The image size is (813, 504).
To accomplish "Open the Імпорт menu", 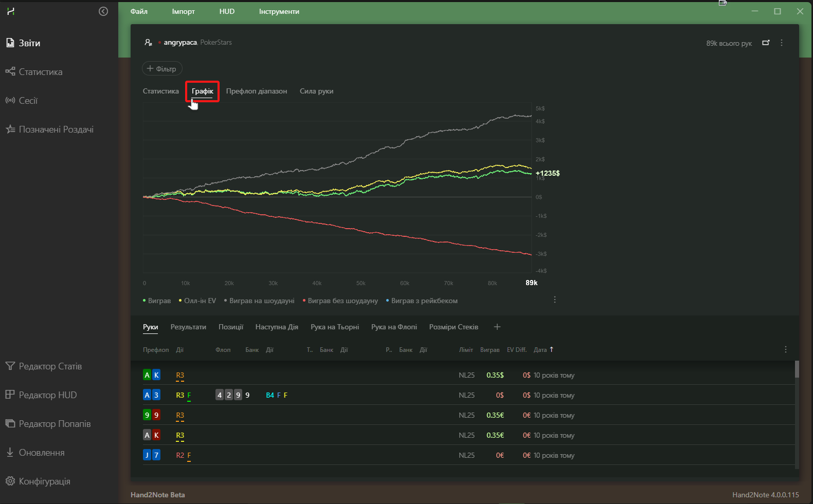I will coord(184,11).
